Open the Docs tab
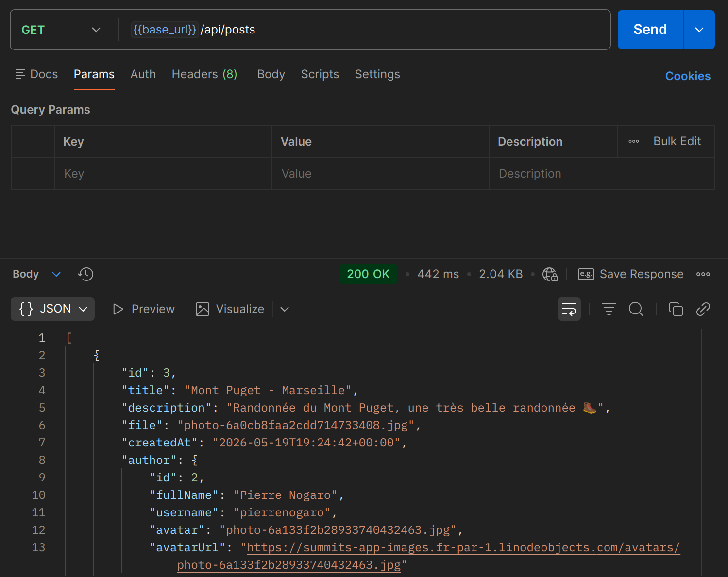728x577 pixels. pyautogui.click(x=36, y=74)
